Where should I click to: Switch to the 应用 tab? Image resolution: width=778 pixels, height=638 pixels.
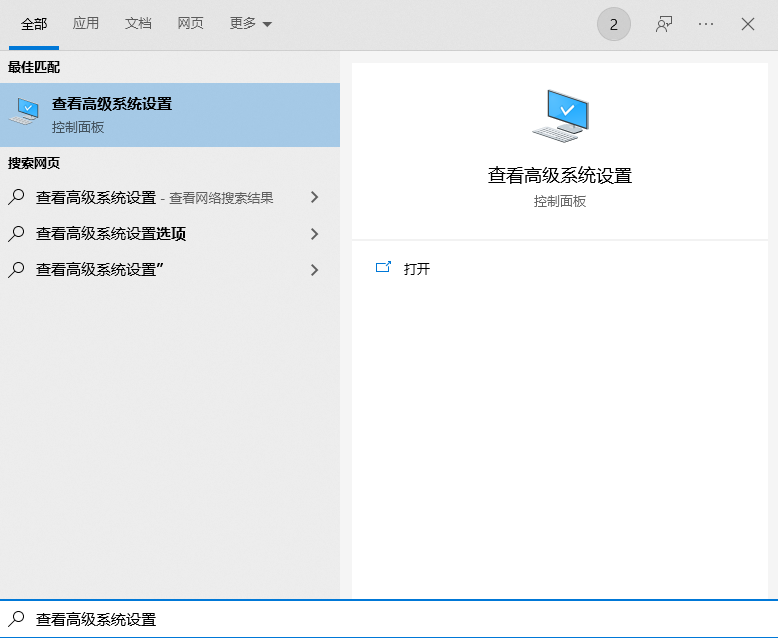[x=85, y=23]
